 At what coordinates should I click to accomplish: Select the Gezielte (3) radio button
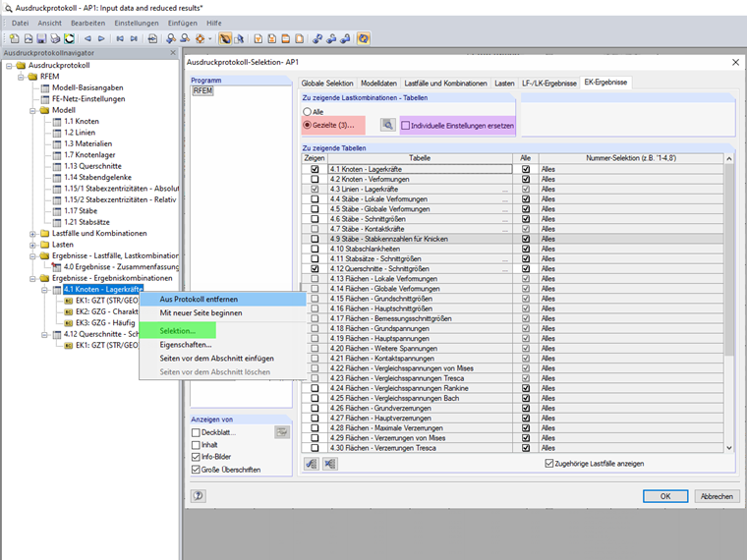click(308, 125)
